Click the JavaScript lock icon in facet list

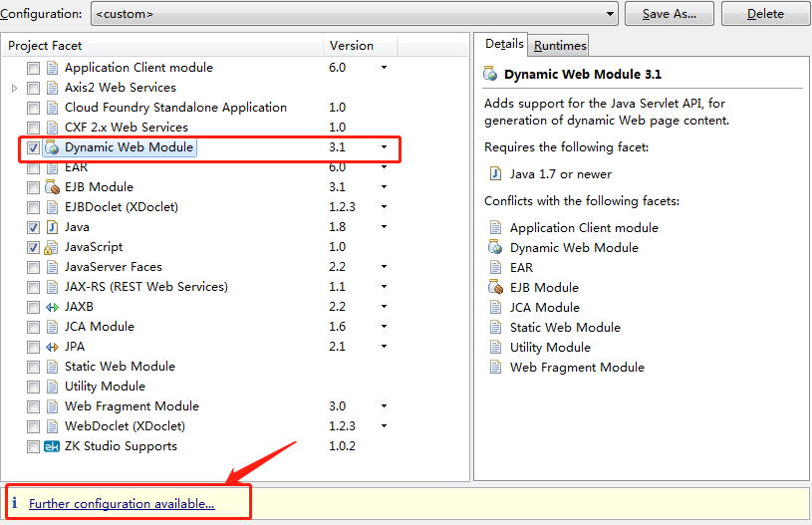click(51, 247)
